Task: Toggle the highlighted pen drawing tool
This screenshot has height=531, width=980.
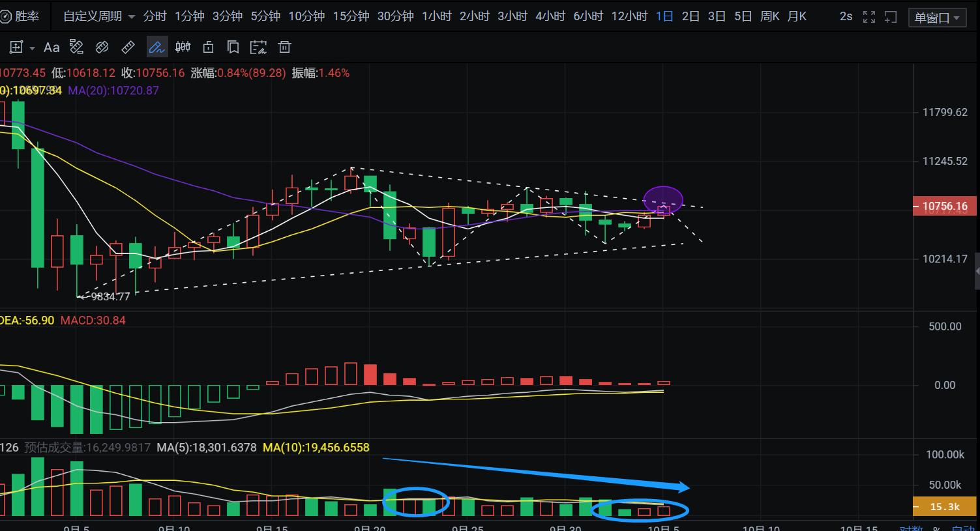Action: (x=156, y=47)
